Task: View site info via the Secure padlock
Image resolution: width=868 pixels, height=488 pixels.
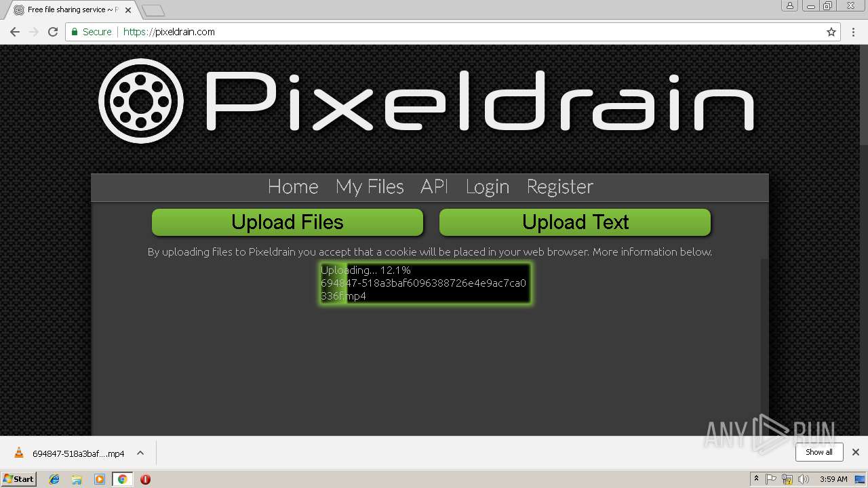Action: 91,32
